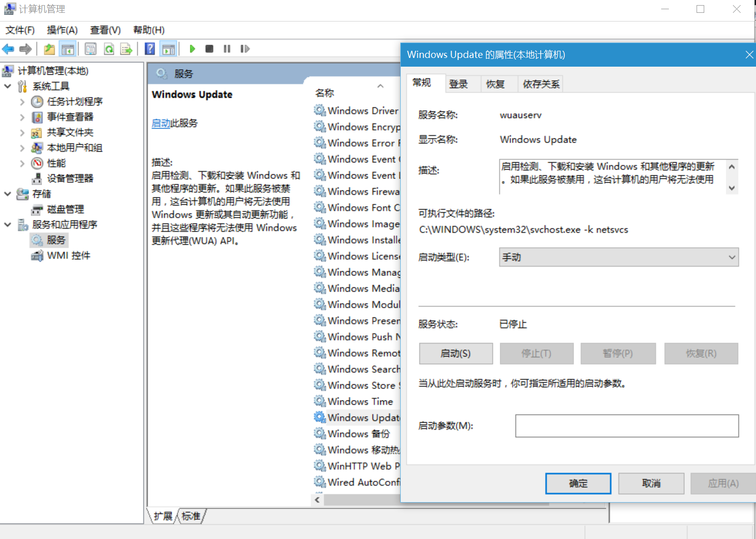Close the Windows Update properties dialog
The height and width of the screenshot is (539, 756).
tap(749, 54)
